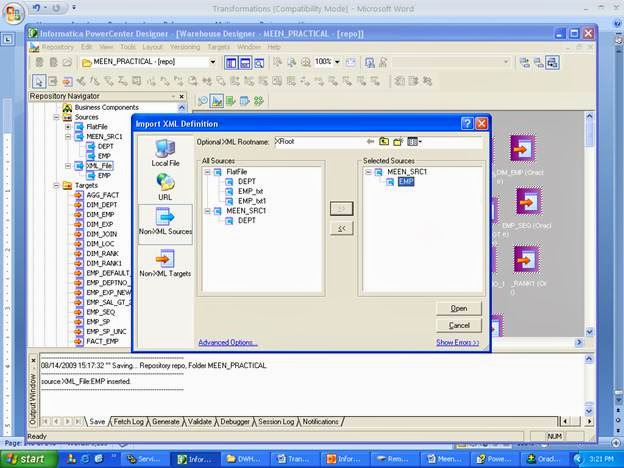
Task: Choose the URL source option
Action: (165, 187)
